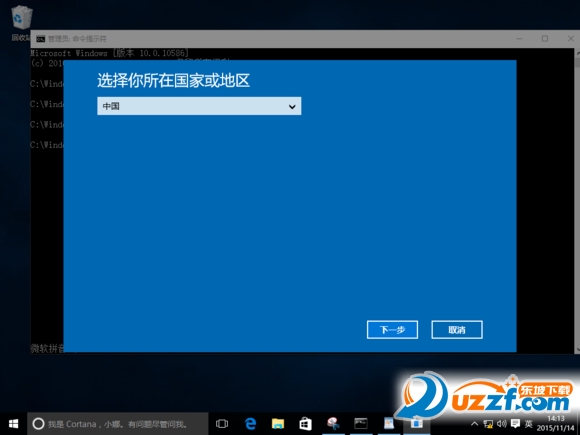Image resolution: width=580 pixels, height=435 pixels.
Task: Open the Recycle Bin desktop icon
Action: 21,22
